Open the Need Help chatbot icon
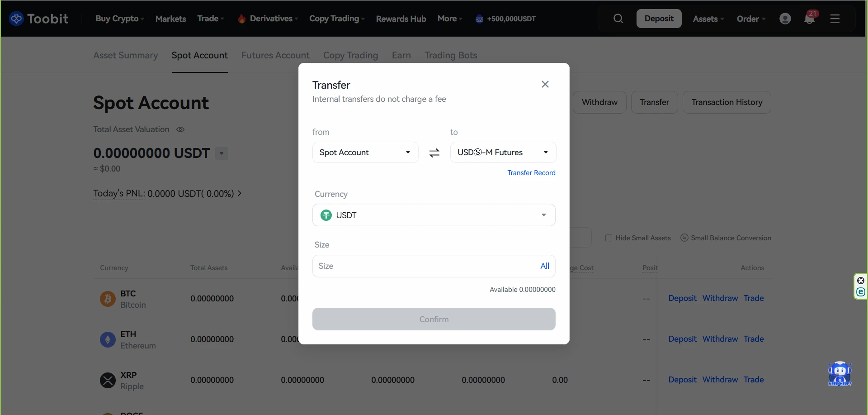This screenshot has width=868, height=415. click(x=840, y=373)
